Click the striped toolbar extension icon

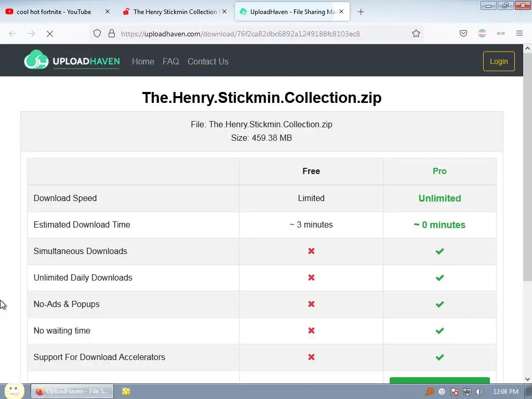(482, 33)
